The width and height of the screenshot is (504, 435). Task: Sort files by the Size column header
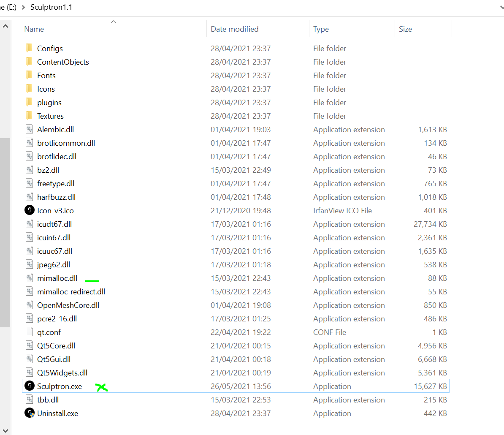[405, 29]
